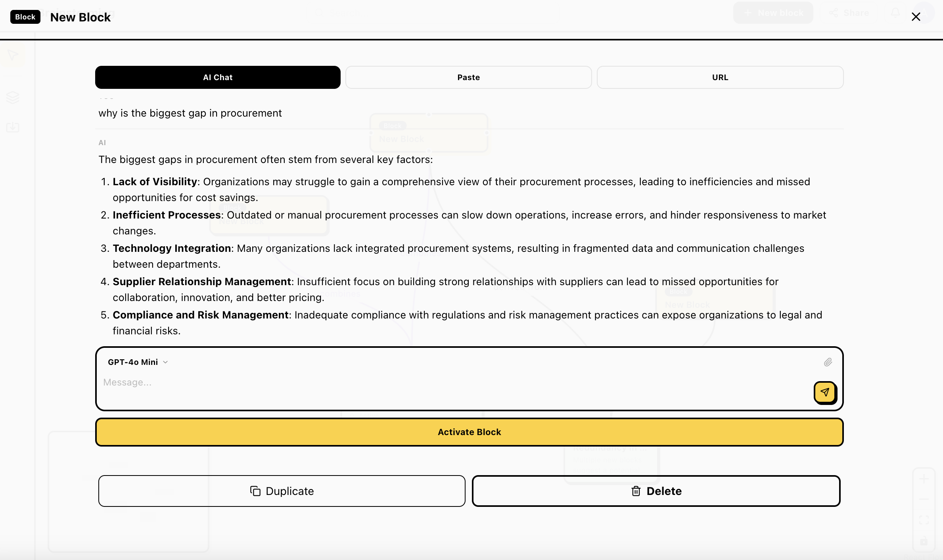The height and width of the screenshot is (560, 943).
Task: Click the Block badge label
Action: pyautogui.click(x=25, y=17)
